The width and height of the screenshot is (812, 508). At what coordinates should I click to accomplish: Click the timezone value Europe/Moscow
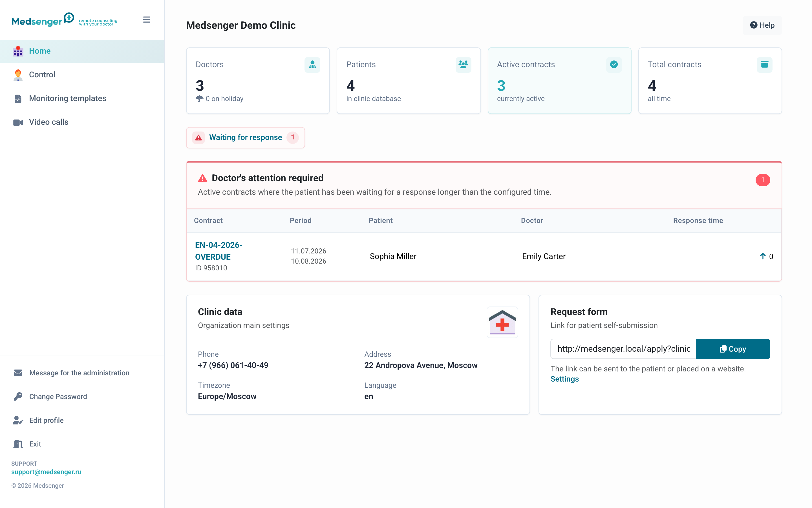(x=227, y=397)
